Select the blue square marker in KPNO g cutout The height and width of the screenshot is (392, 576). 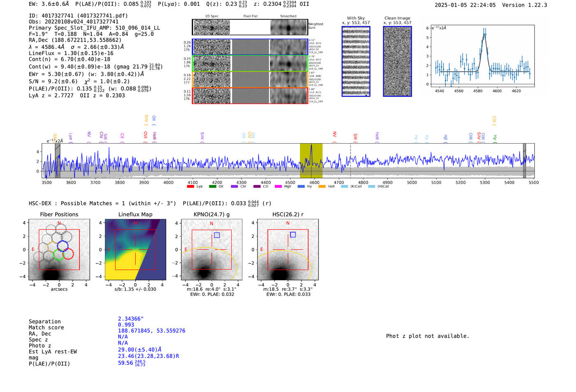[217, 235]
